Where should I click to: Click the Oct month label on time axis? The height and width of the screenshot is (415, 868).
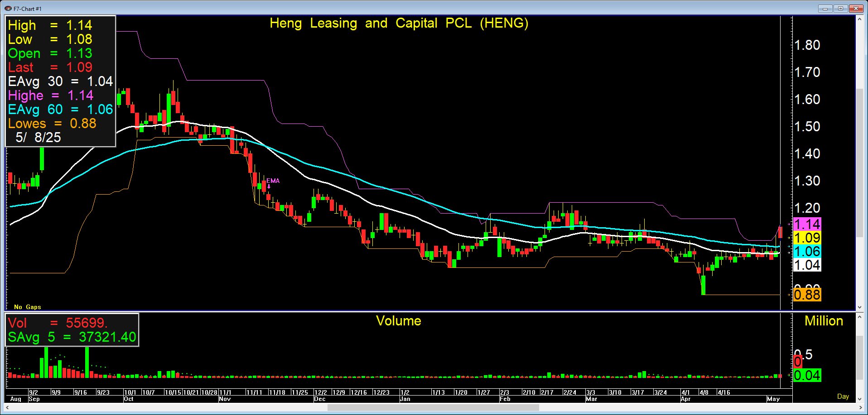[129, 399]
